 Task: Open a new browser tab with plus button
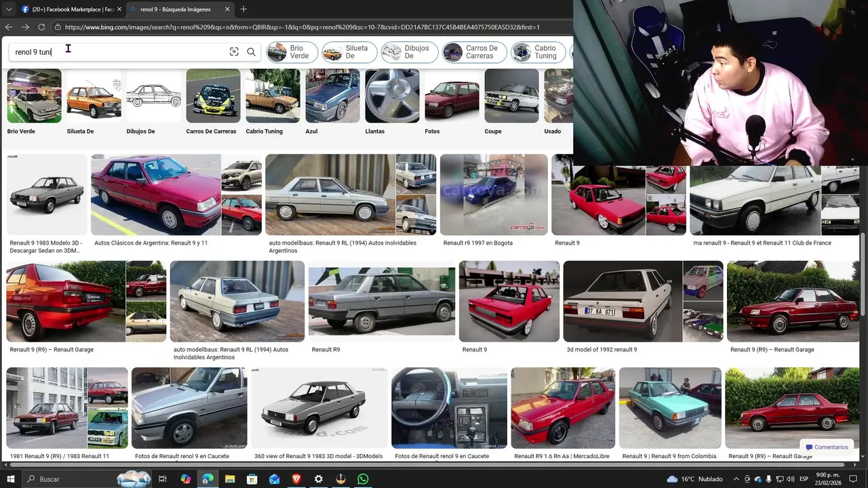[x=243, y=9]
